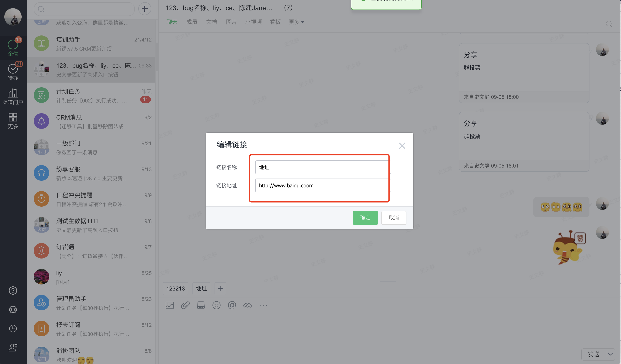The image size is (621, 364).
Task: Open settings gear in left sidebar
Action: point(13,310)
